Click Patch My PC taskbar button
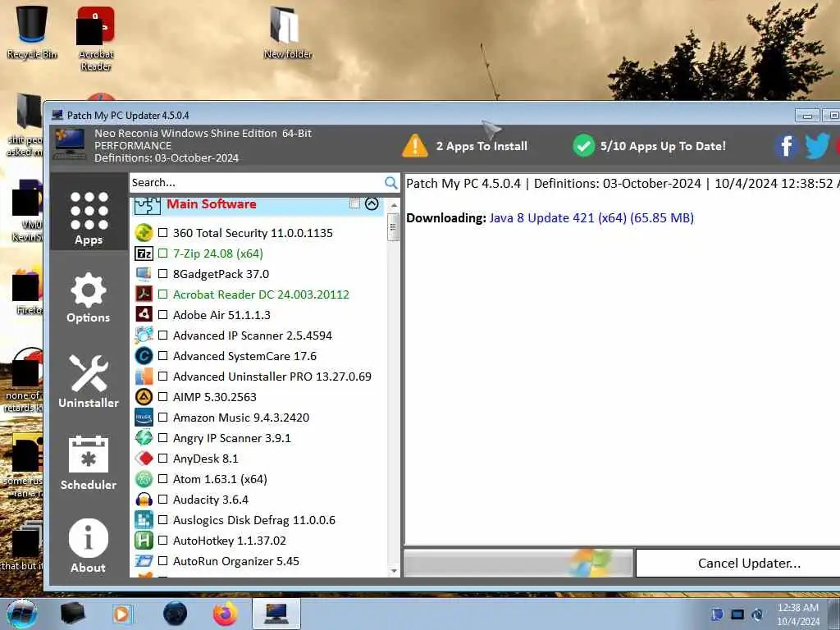Image resolution: width=840 pixels, height=630 pixels. [x=276, y=614]
